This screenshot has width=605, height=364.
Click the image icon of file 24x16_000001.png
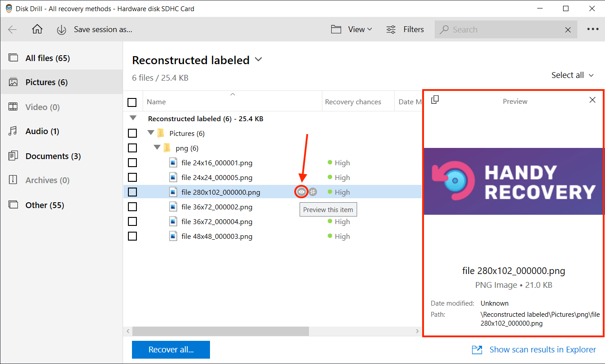[x=173, y=163]
